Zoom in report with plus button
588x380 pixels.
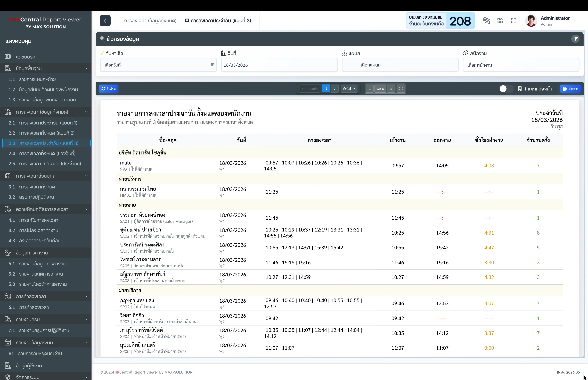(x=391, y=89)
